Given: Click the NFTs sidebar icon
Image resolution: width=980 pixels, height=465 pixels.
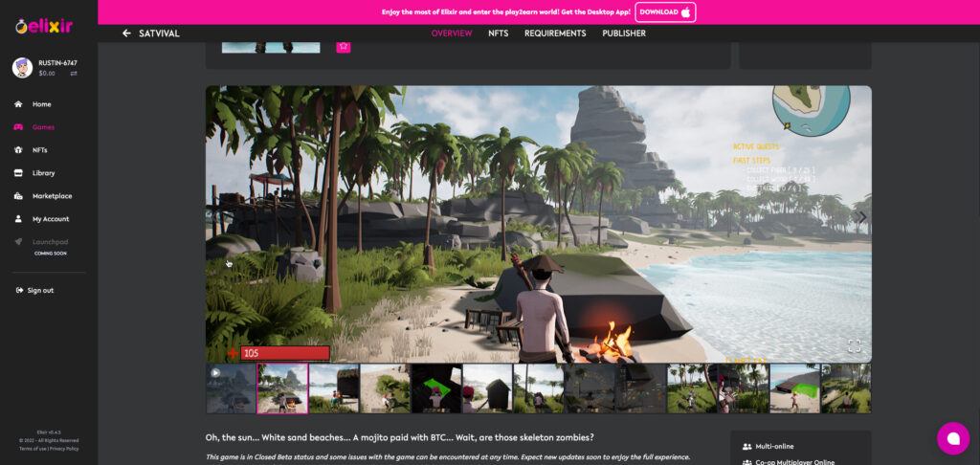Looking at the screenshot, I should 18,150.
